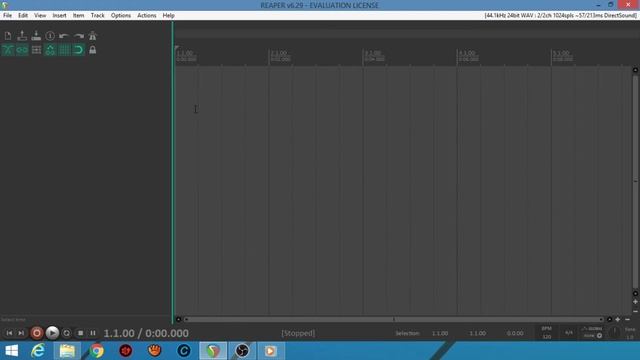Click the selection end 1.1.00 field
This screenshot has height=360, width=640.
coord(478,333)
